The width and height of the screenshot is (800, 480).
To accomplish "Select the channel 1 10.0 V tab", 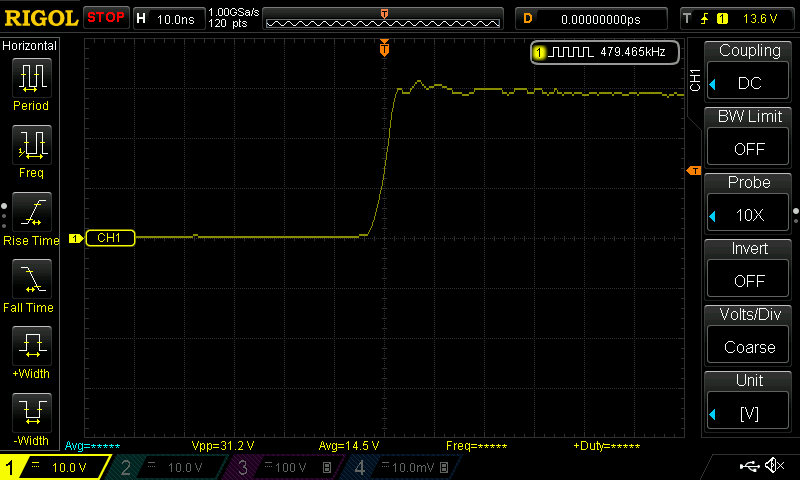I will coord(54,467).
